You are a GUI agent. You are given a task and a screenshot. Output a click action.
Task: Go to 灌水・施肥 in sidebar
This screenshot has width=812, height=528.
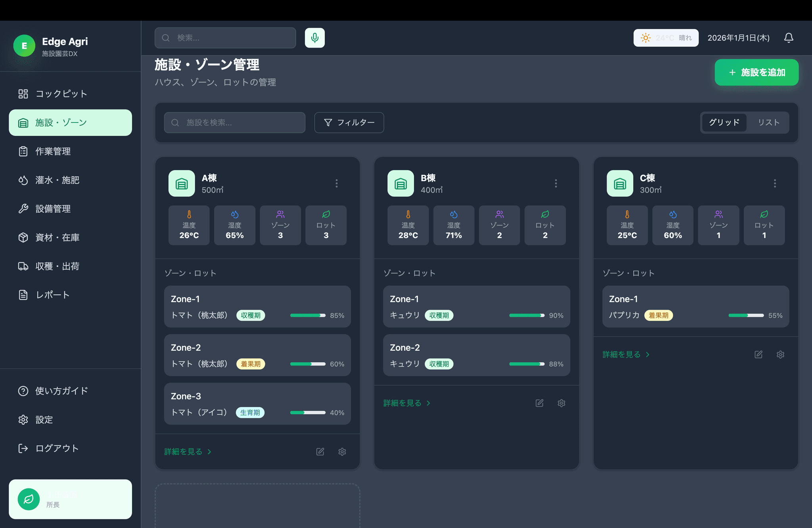tap(57, 180)
